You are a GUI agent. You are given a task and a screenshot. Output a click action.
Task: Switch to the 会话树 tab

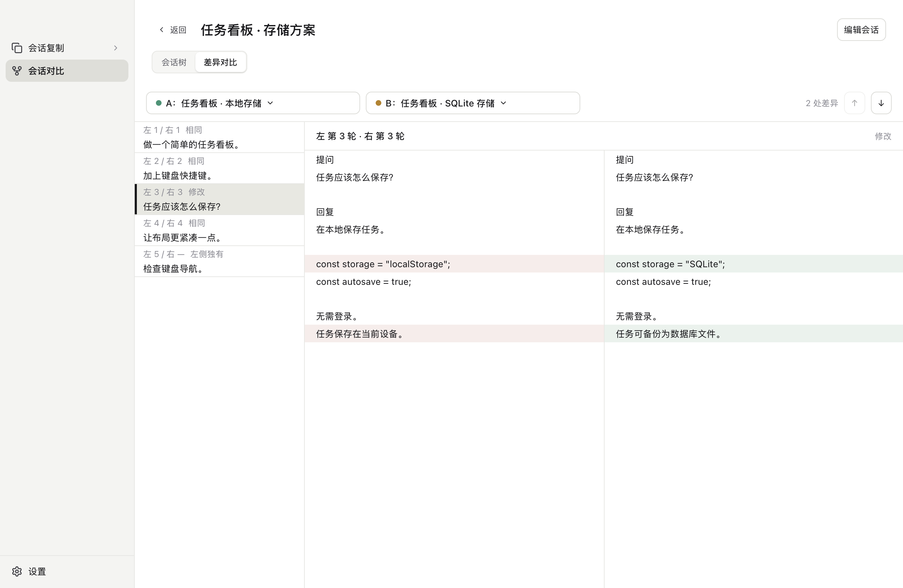click(174, 62)
